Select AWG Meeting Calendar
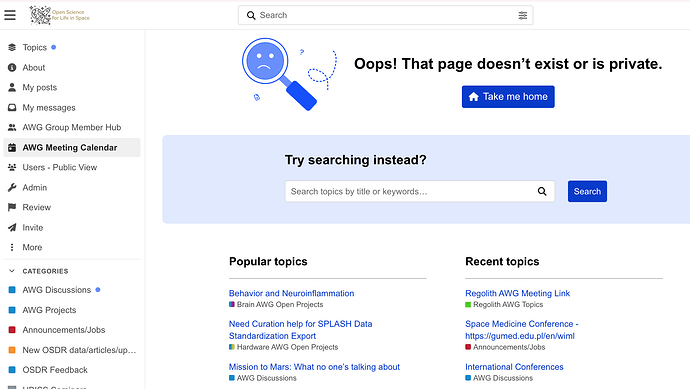 [x=72, y=147]
